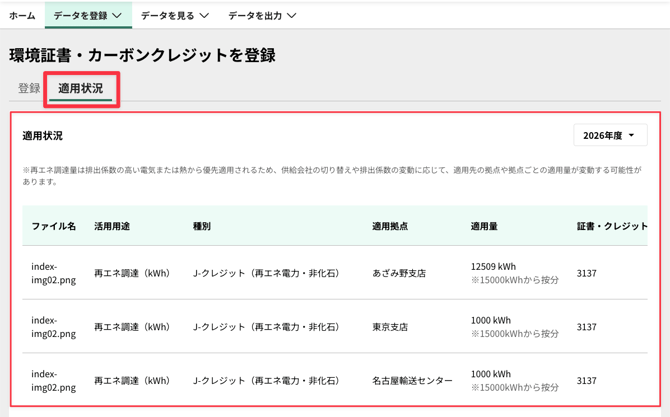The height and width of the screenshot is (417, 670).
Task: Open the ホーム menu item
Action: click(22, 16)
